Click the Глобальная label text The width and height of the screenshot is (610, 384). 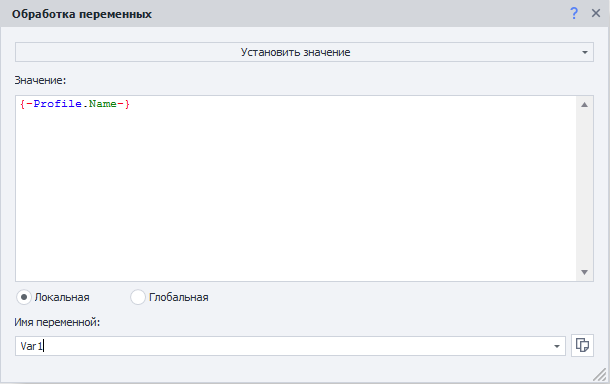tap(179, 297)
